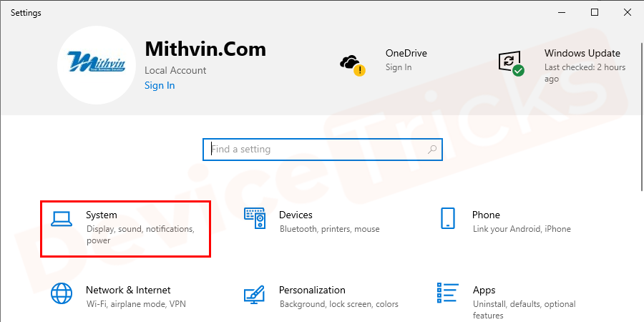The image size is (644, 322).
Task: Open the Personalization category title
Action: (312, 290)
